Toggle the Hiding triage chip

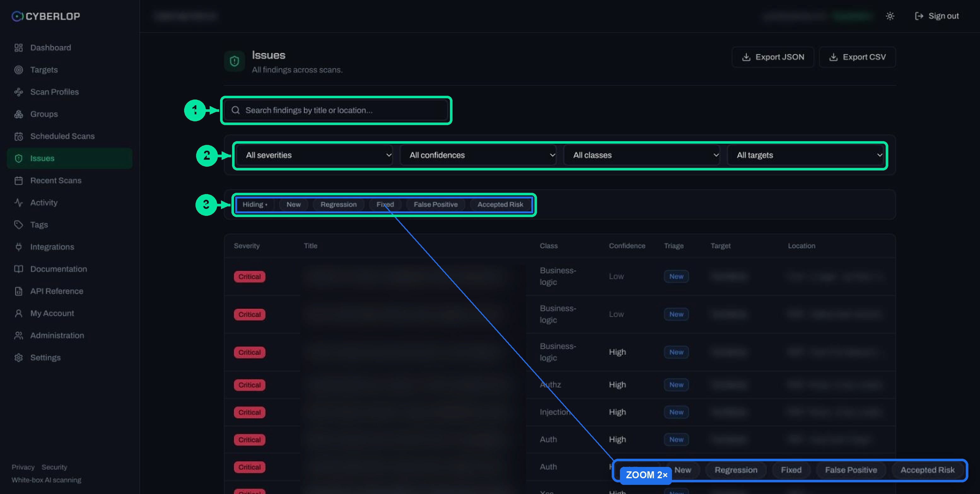(255, 204)
